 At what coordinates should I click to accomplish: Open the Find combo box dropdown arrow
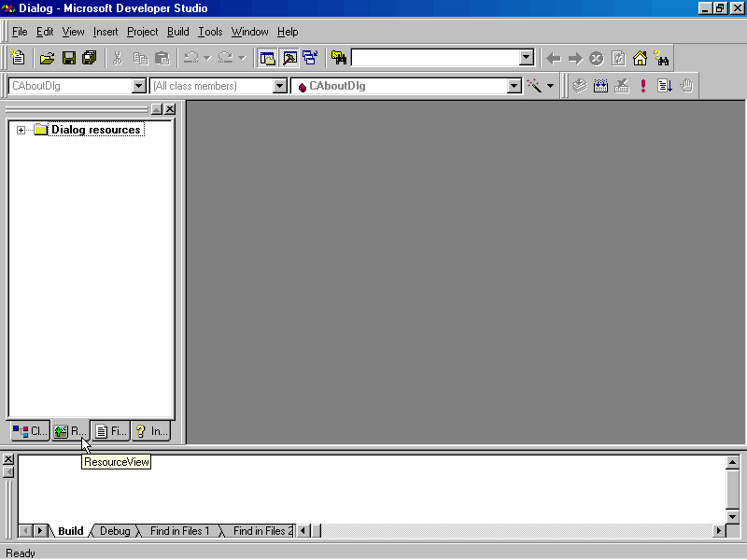pos(527,58)
